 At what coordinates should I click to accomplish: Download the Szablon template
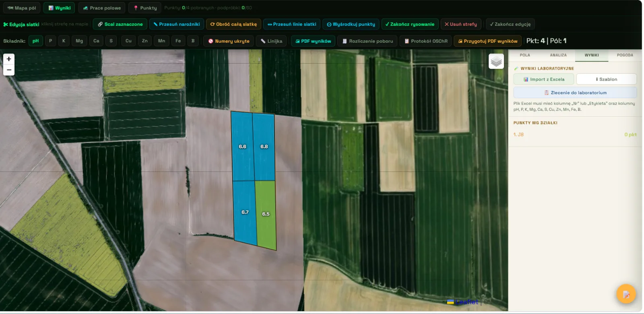[607, 79]
